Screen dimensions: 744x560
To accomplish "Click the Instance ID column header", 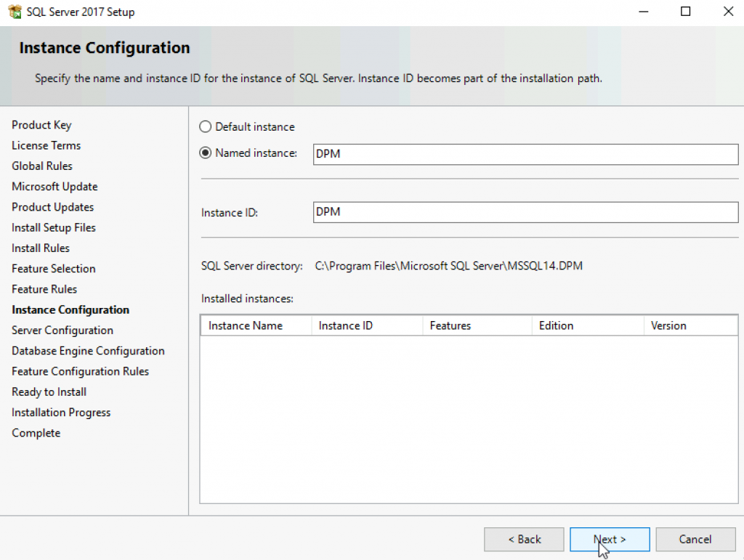I will [367, 325].
